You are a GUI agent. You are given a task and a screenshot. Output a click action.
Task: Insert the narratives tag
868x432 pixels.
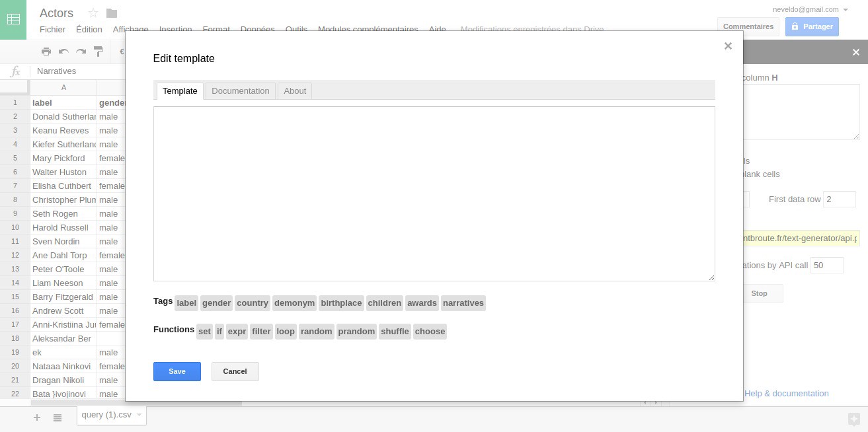pos(463,303)
